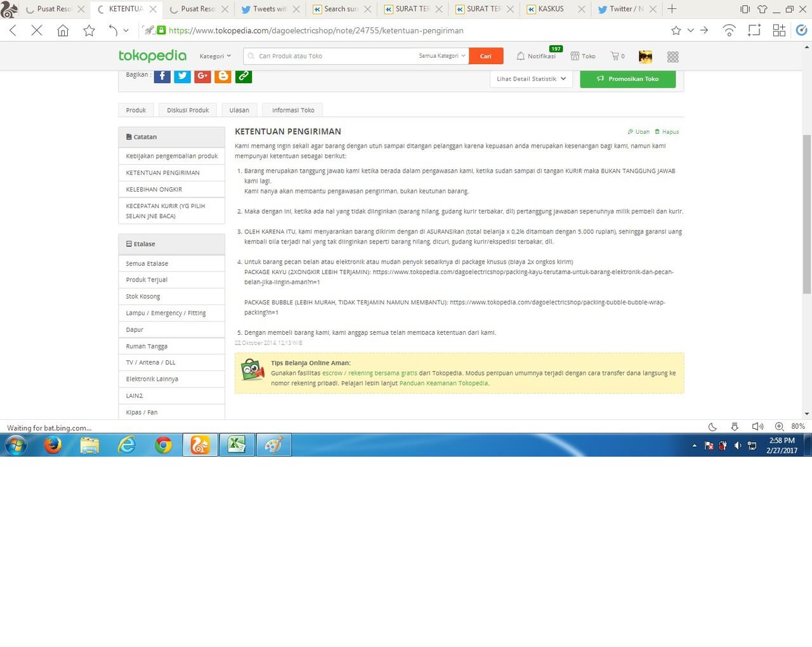Switch to the Ulasan tab

pos(239,110)
